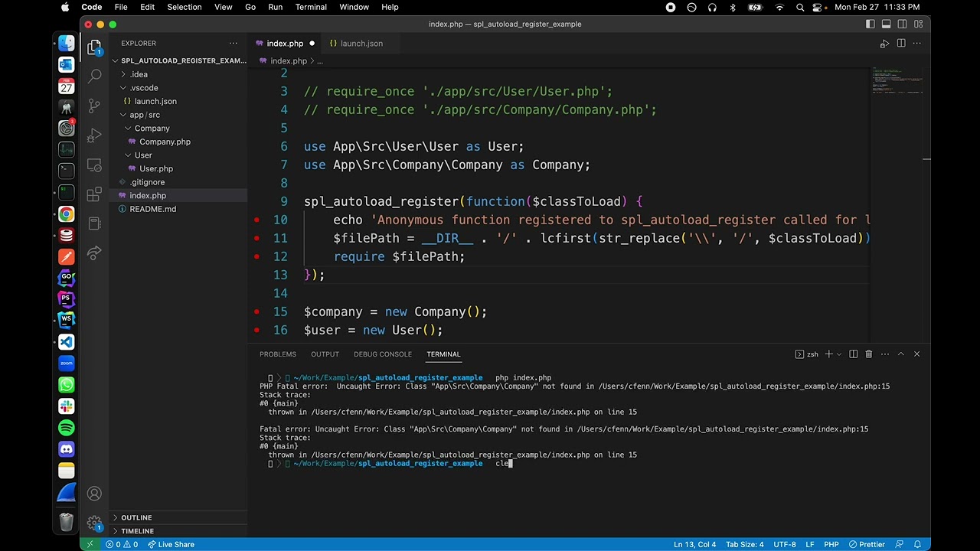Change Tab Size: 4 setting
Image resolution: width=980 pixels, height=551 pixels.
pyautogui.click(x=745, y=544)
